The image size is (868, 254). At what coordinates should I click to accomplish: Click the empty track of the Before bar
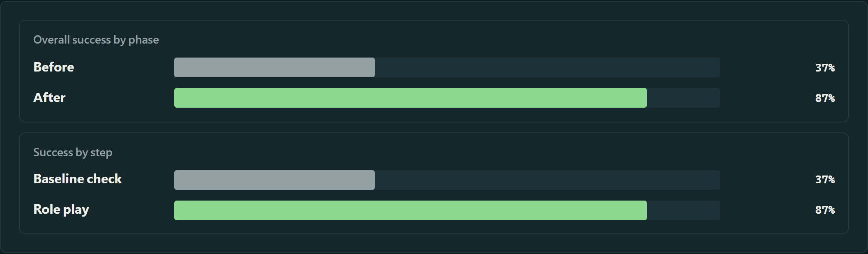[547, 67]
